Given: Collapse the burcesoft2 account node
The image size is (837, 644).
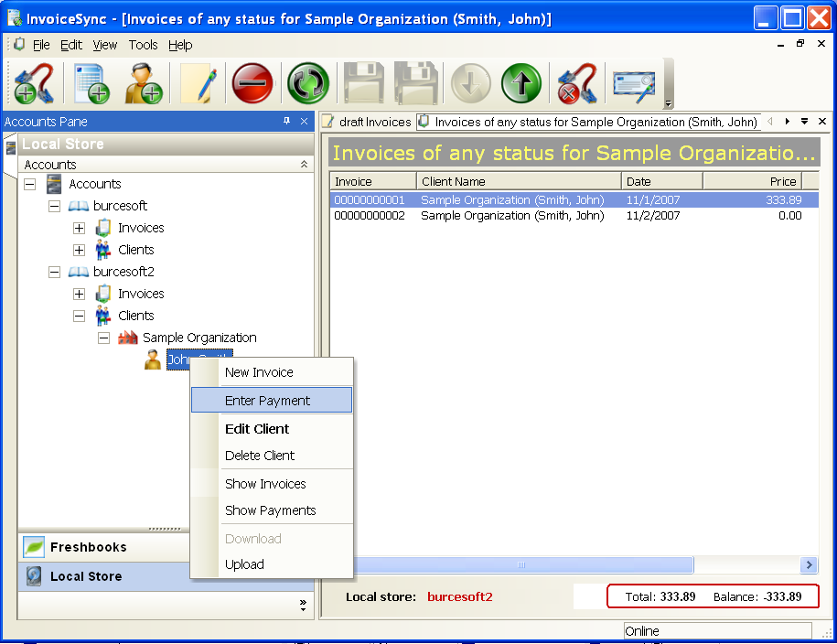Looking at the screenshot, I should pos(55,272).
